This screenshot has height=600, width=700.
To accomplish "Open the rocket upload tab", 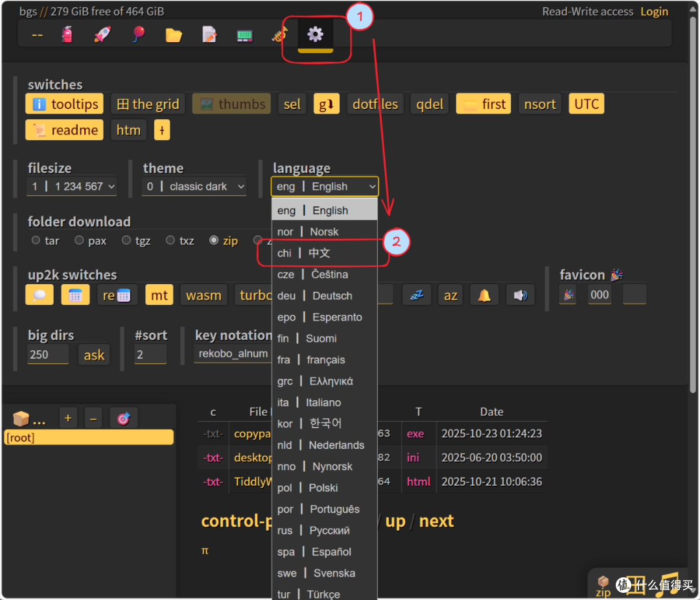I will tap(102, 34).
